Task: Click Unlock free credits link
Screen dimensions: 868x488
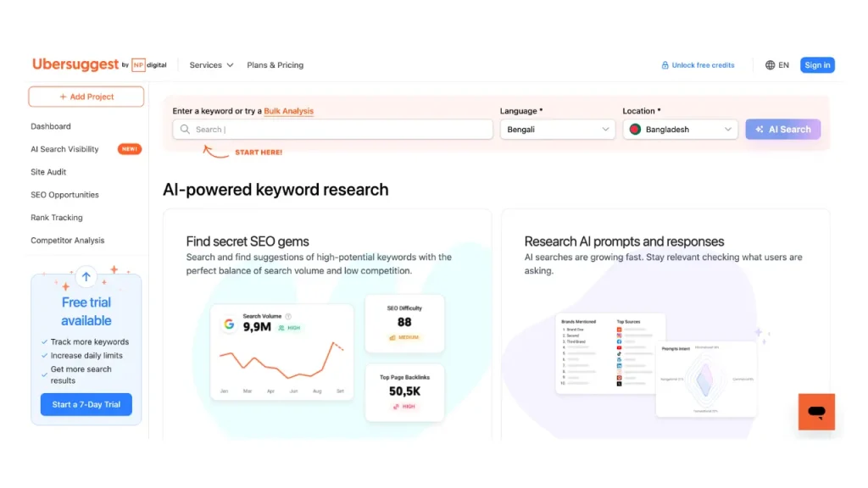Action: (703, 64)
